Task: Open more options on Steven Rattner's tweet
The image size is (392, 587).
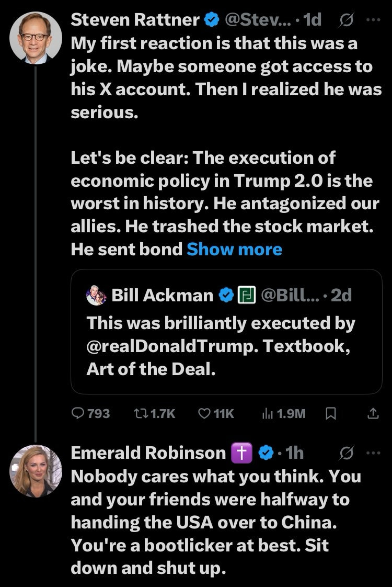Action: pyautogui.click(x=374, y=20)
